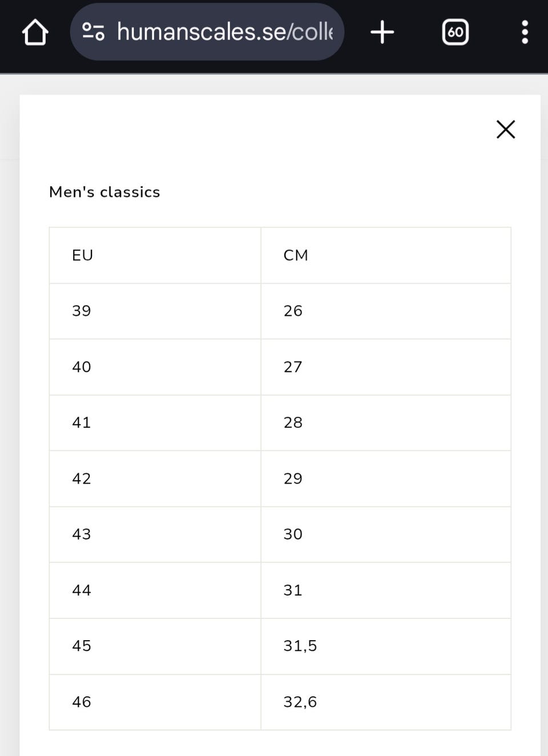The height and width of the screenshot is (756, 548).
Task: Click the 30 cm value cell
Action: pyautogui.click(x=293, y=534)
